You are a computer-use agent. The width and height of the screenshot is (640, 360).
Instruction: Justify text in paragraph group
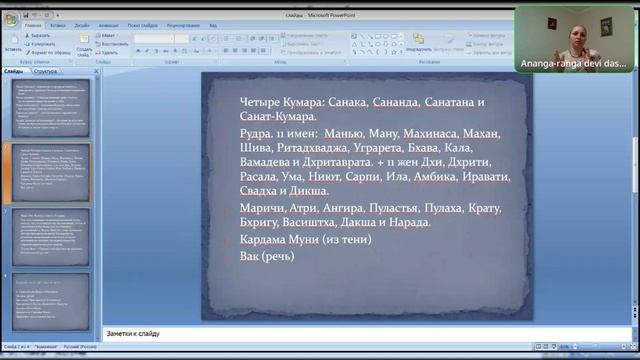(253, 51)
